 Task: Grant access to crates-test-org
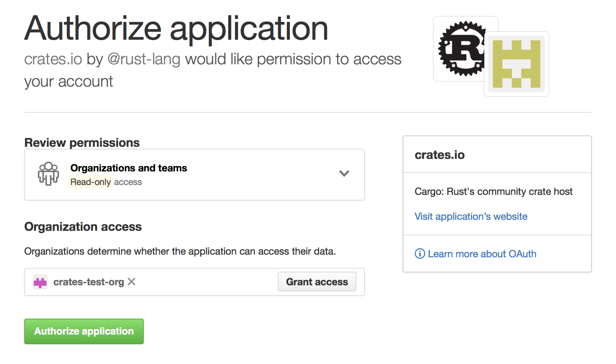[317, 282]
